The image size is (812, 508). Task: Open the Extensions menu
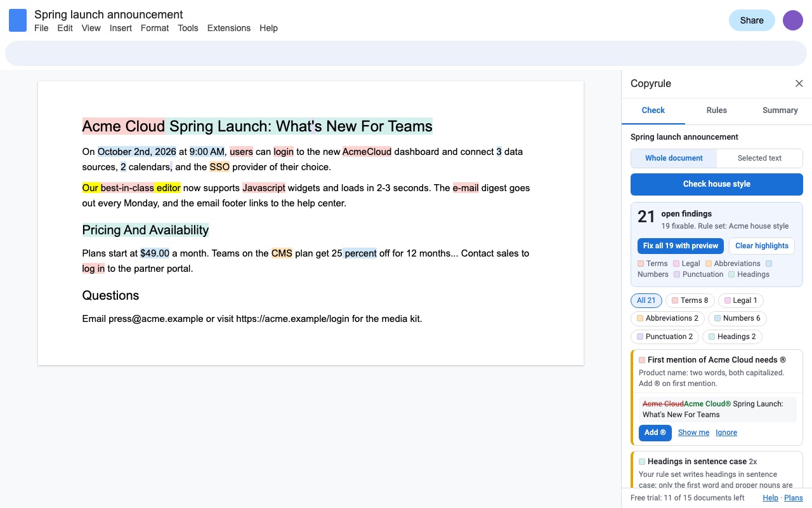tap(229, 28)
